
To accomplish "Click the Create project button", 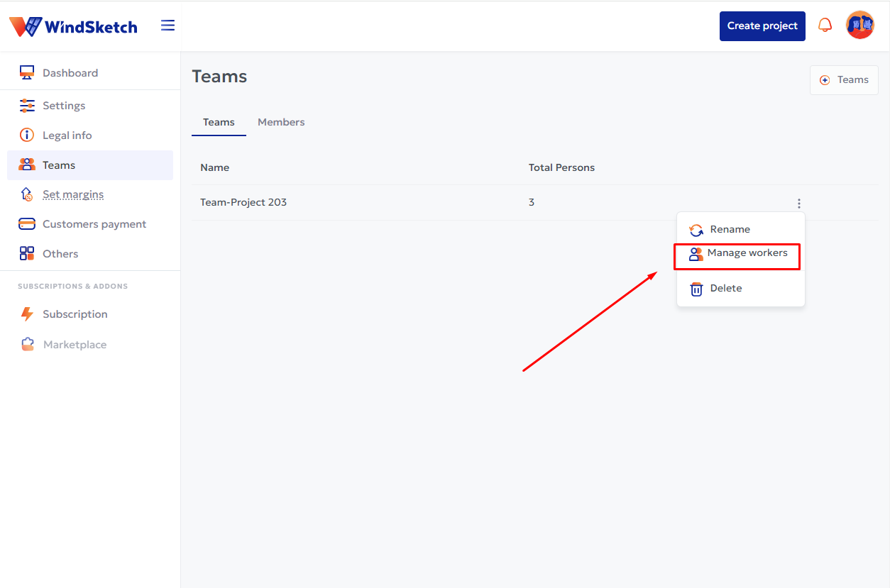I will click(x=762, y=26).
